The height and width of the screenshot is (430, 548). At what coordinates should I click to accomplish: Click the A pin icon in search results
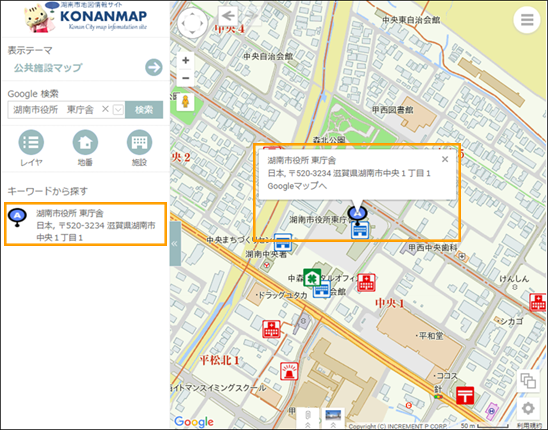[x=17, y=217]
